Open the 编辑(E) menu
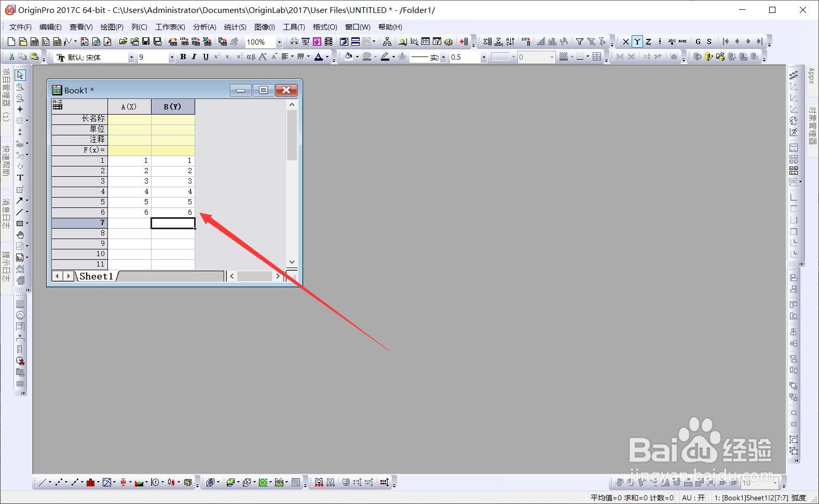 (50, 27)
